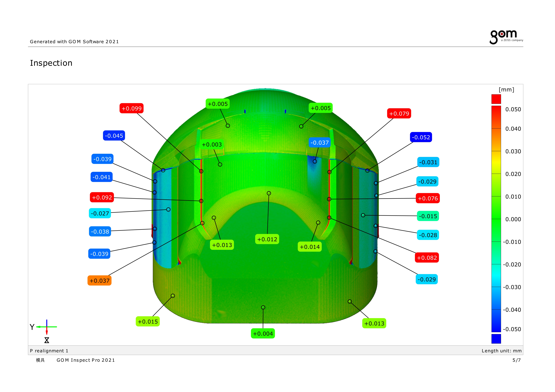This screenshot has height=392, width=555.
Task: Select the red +0.082 deviation label
Action: click(x=427, y=257)
